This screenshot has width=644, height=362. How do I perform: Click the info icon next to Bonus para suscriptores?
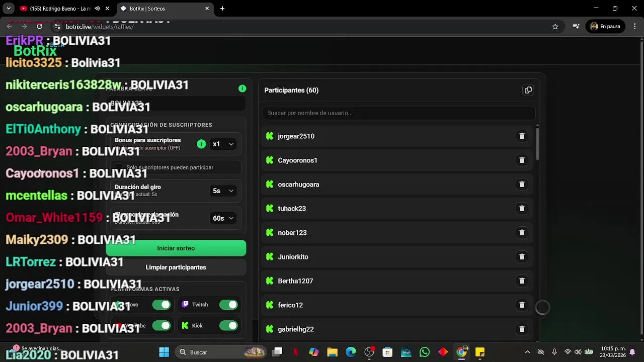click(x=201, y=144)
